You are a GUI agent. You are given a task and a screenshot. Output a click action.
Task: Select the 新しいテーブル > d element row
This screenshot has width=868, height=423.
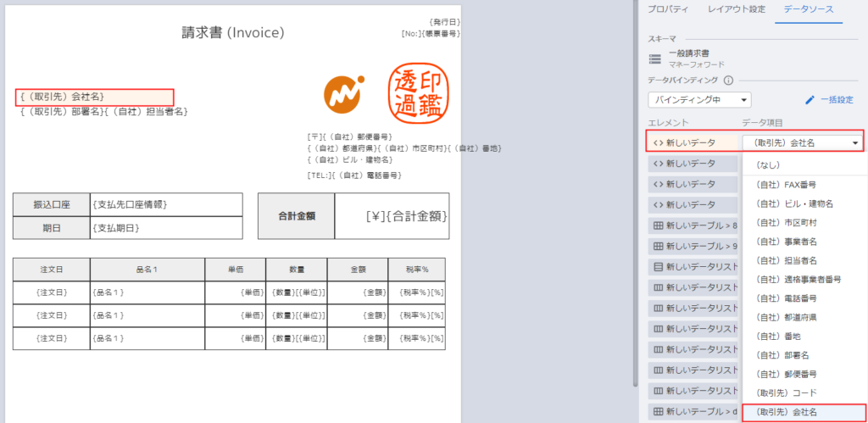[693, 412]
